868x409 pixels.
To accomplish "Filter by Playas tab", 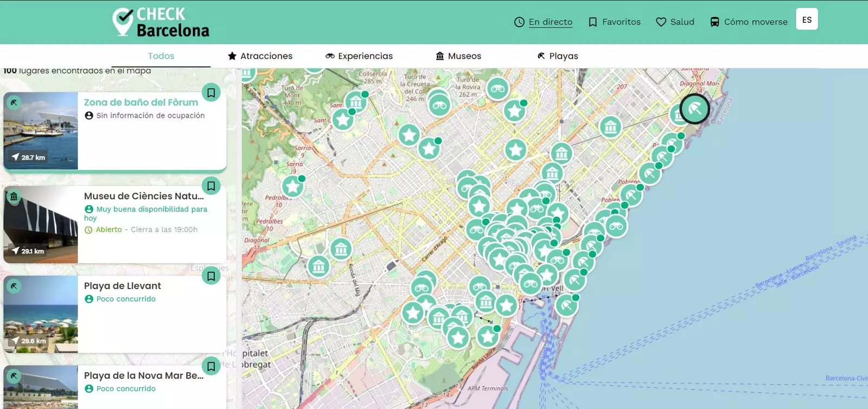I will click(x=557, y=56).
